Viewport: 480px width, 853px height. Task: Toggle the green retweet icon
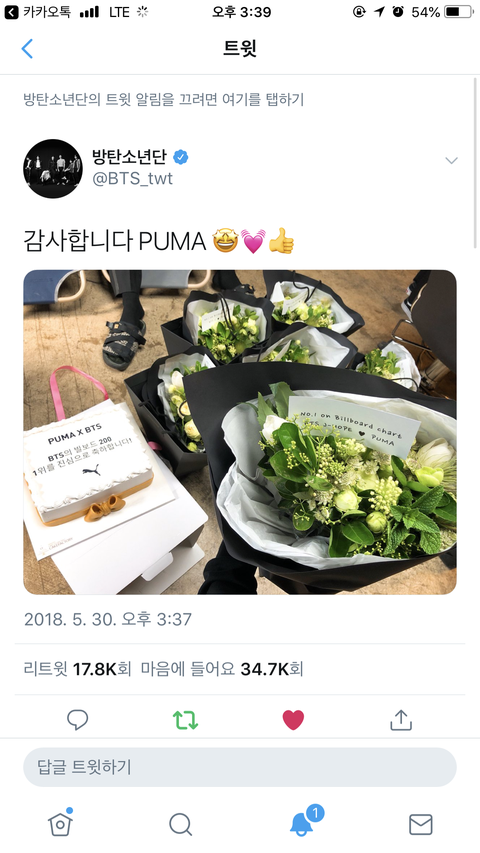(186, 720)
